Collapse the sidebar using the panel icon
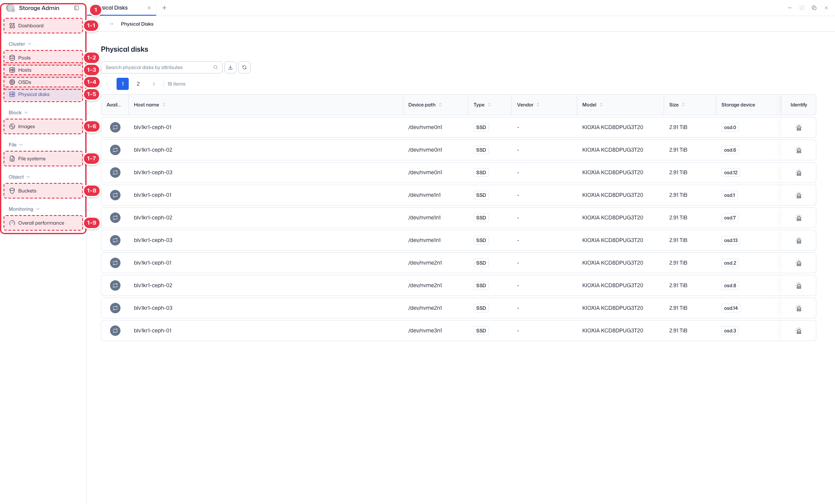 click(x=77, y=8)
